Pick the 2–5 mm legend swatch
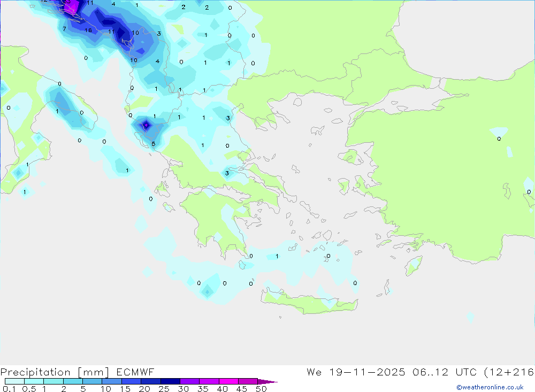The height and width of the screenshot is (392, 535). click(x=73, y=381)
